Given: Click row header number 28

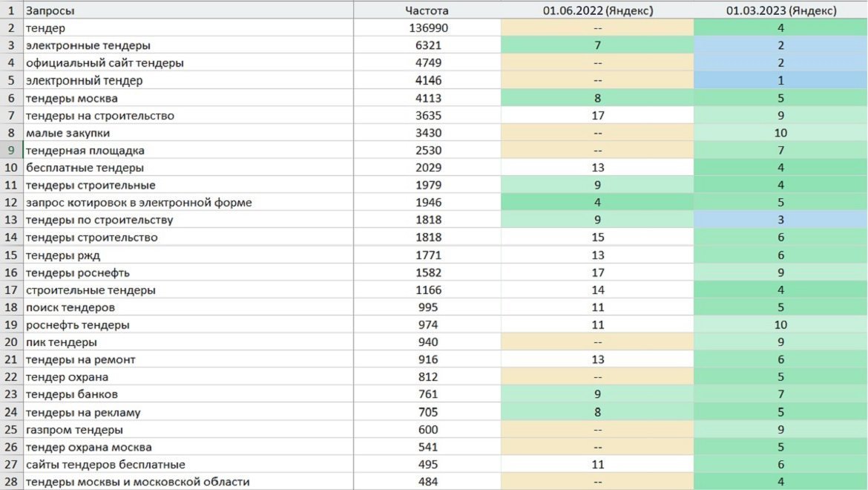Looking at the screenshot, I should pos(11,482).
